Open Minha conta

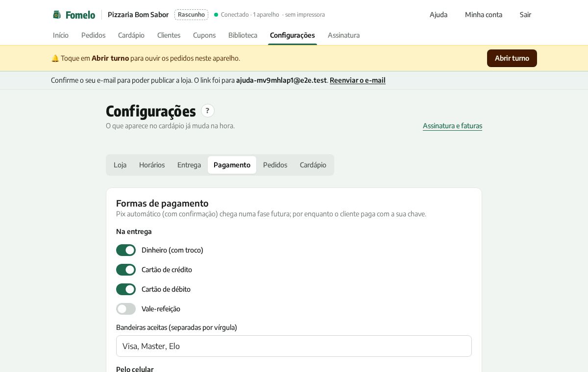pyautogui.click(x=484, y=15)
